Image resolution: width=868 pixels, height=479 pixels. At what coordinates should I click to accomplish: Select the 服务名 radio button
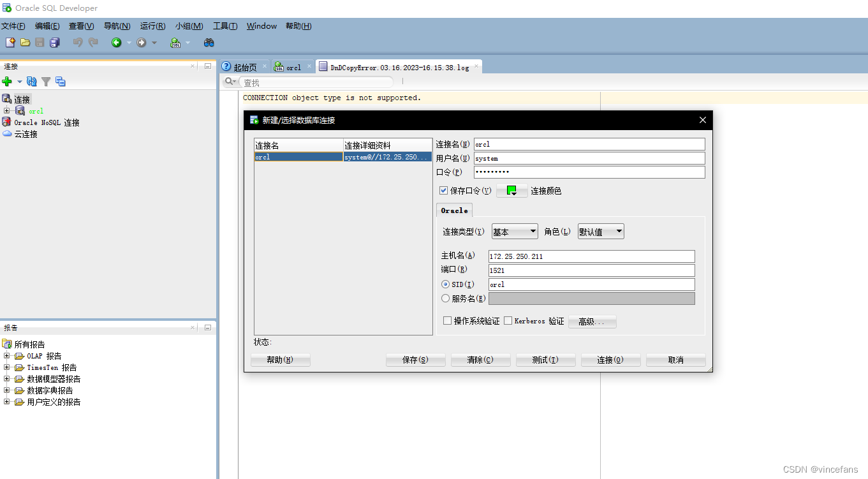point(446,298)
